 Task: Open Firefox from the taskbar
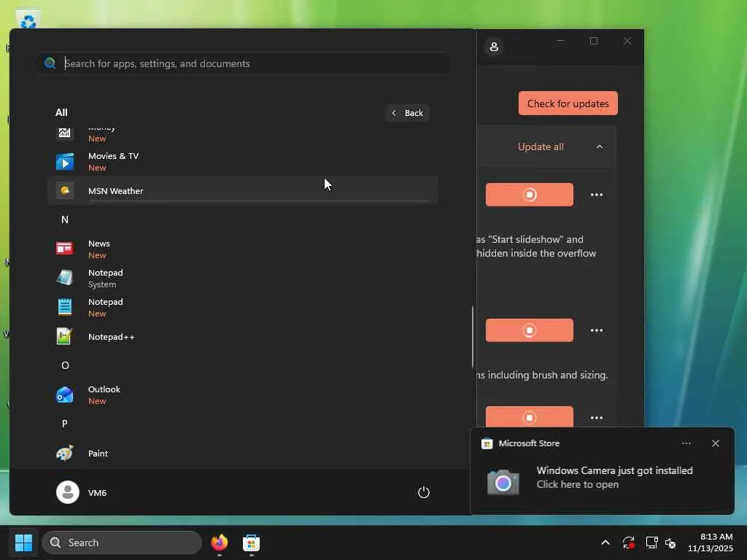click(x=219, y=542)
